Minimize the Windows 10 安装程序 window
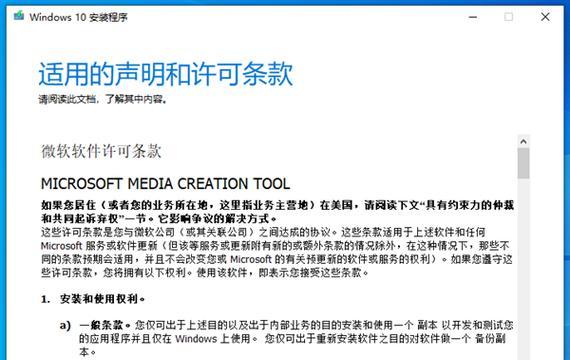Screen dimensions: 570x360 (x=473, y=17)
